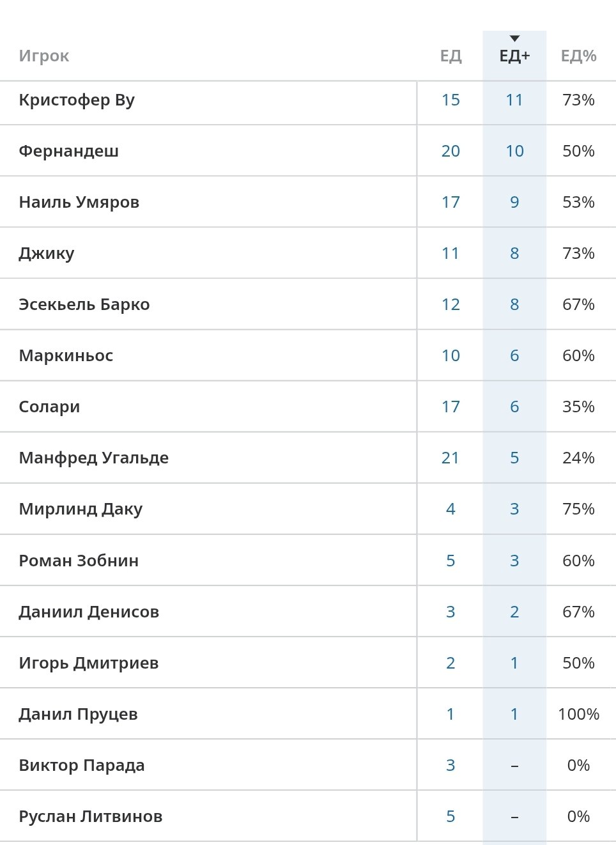
Task: Select Мирлинд Даку player name
Action: [x=81, y=509]
